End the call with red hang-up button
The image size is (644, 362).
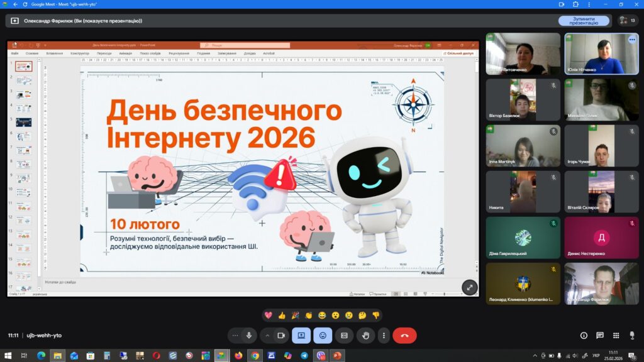[x=404, y=336]
